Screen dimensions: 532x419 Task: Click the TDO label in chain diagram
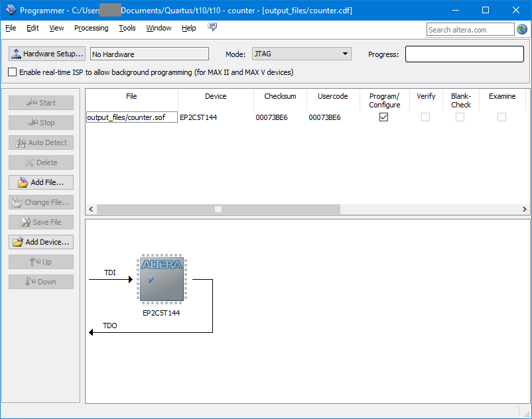coord(110,326)
